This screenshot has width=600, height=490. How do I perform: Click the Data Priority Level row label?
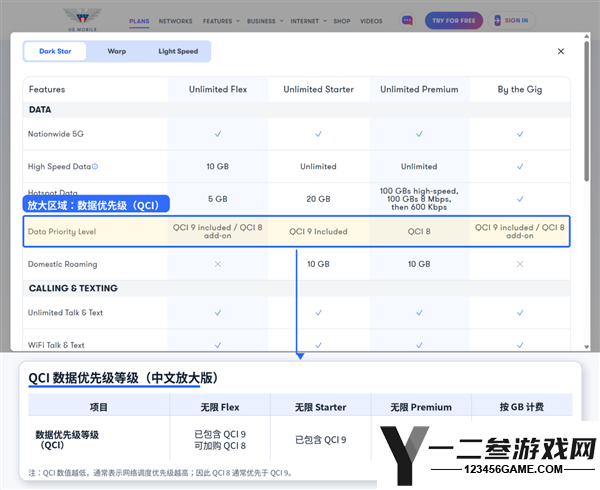[62, 231]
